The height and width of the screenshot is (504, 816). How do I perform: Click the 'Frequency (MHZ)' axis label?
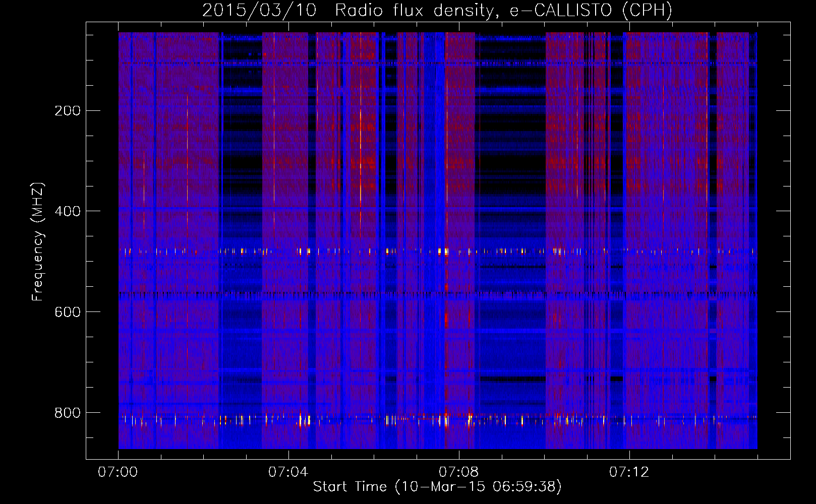tap(37, 242)
